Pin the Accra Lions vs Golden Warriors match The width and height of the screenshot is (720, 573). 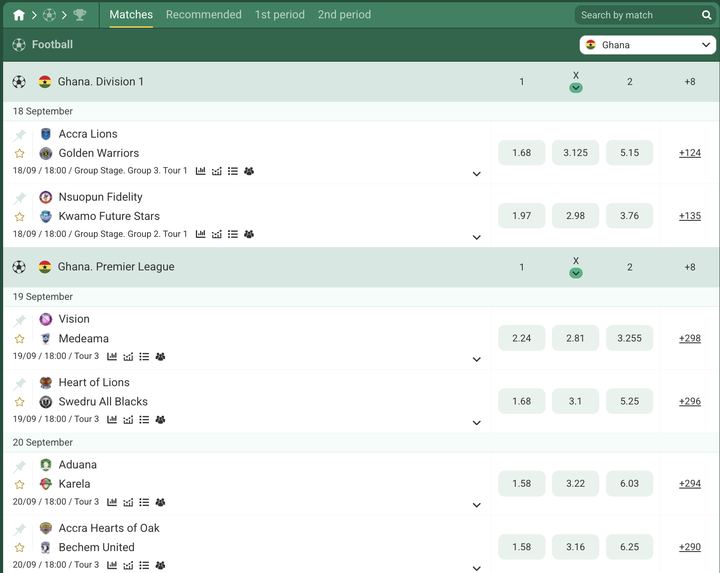[19, 135]
